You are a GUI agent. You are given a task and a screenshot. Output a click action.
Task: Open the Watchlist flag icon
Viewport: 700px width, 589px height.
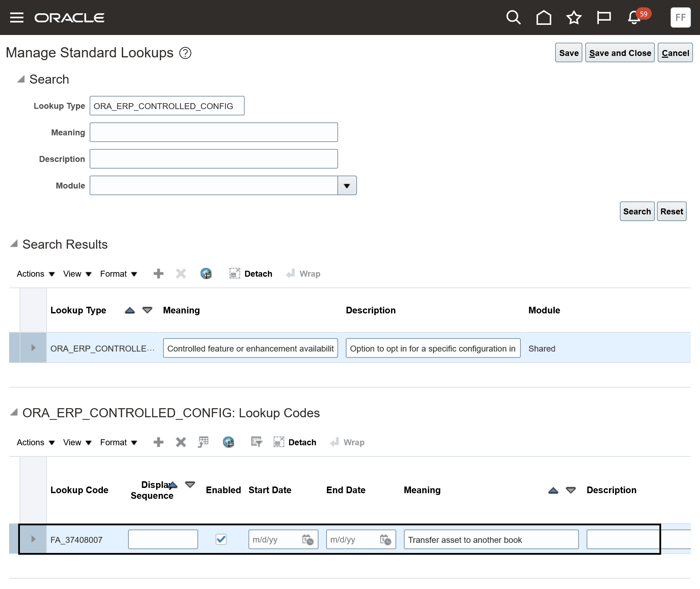604,17
